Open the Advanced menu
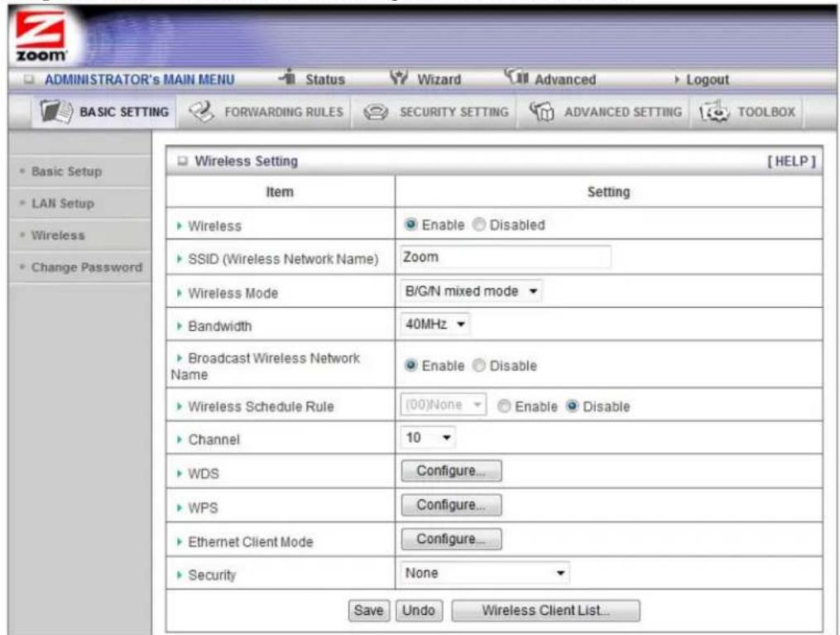840x635 pixels. (565, 79)
